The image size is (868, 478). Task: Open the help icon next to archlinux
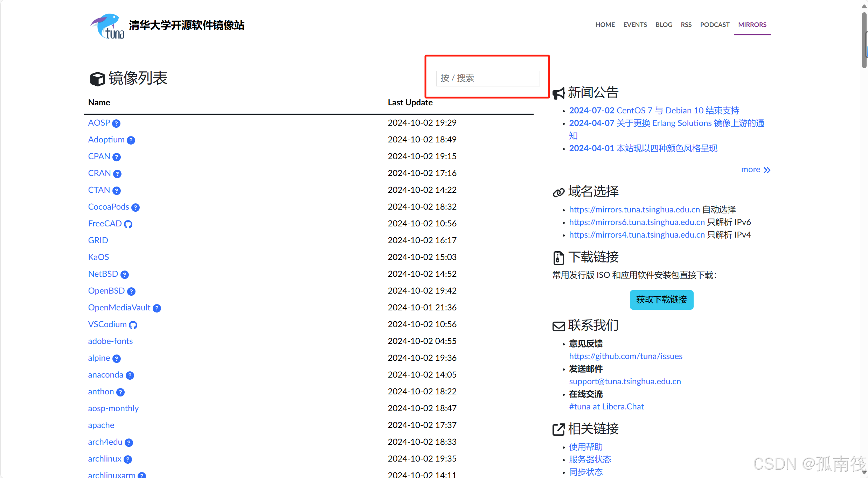tap(128, 459)
